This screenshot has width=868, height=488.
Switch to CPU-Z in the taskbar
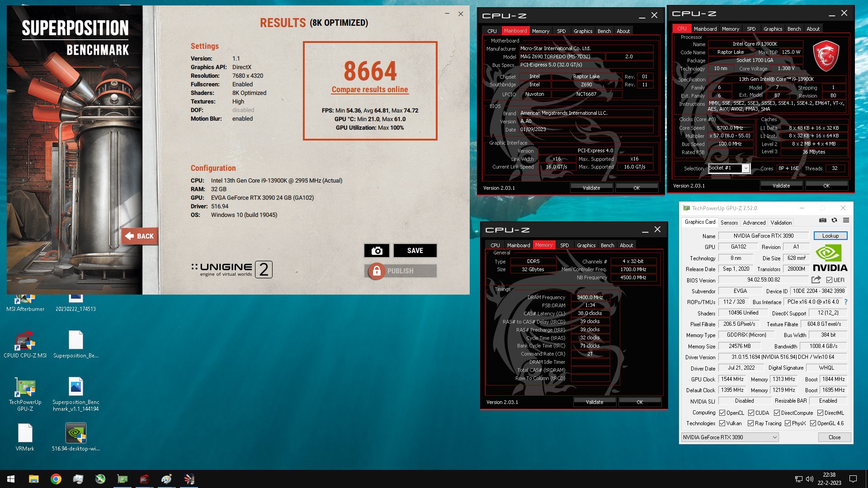(x=145, y=479)
